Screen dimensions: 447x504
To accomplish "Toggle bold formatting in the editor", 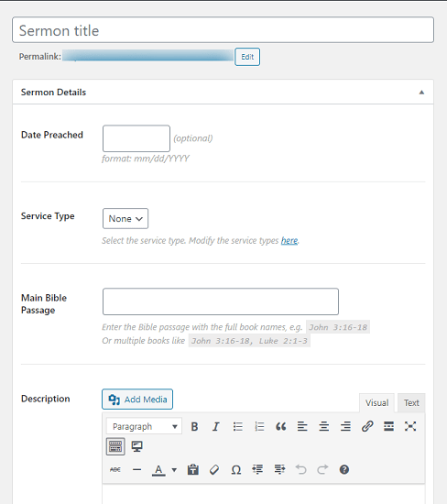I will tap(194, 426).
